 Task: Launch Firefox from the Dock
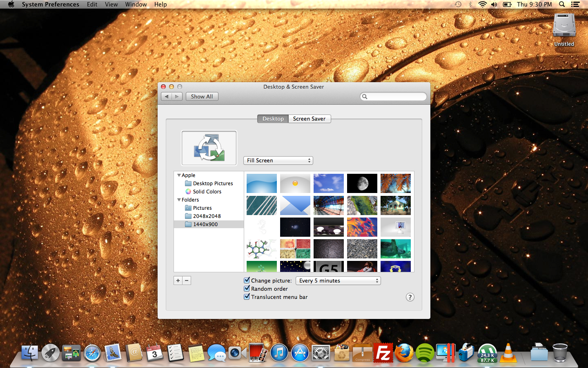(x=404, y=352)
